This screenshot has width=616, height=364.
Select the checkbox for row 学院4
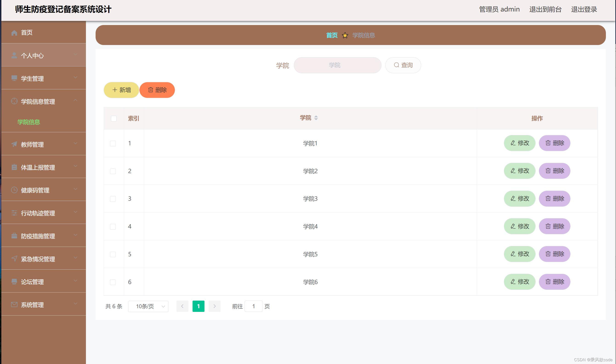(x=113, y=227)
